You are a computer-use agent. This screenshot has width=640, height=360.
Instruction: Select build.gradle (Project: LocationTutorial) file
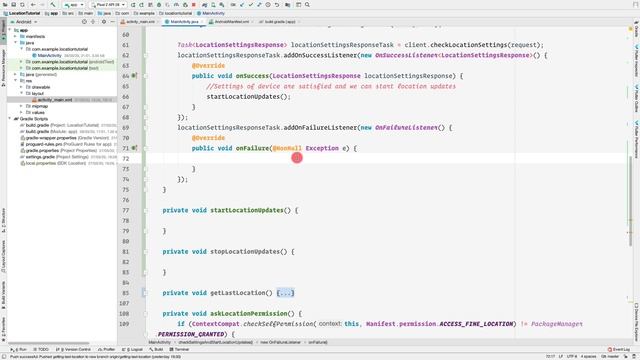pos(59,125)
